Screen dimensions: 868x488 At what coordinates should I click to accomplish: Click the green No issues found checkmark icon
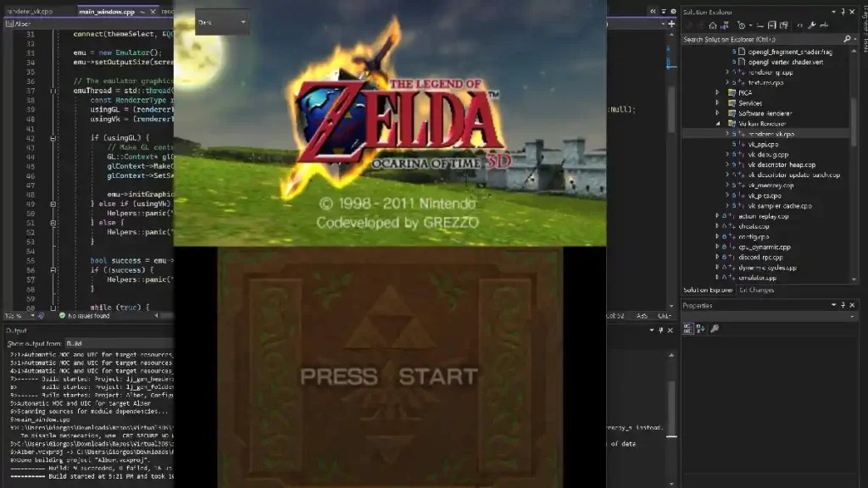(62, 315)
